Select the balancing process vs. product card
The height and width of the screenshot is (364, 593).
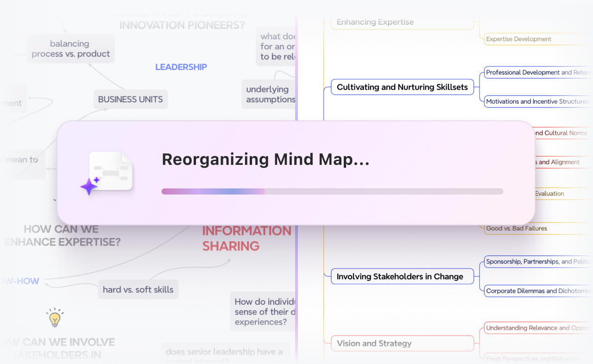(x=70, y=49)
